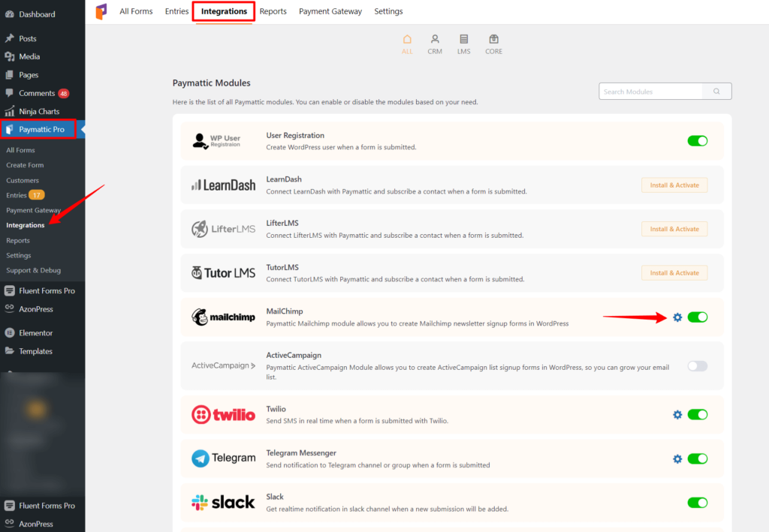Open MailChimp module settings gear
The height and width of the screenshot is (532, 769).
point(677,317)
